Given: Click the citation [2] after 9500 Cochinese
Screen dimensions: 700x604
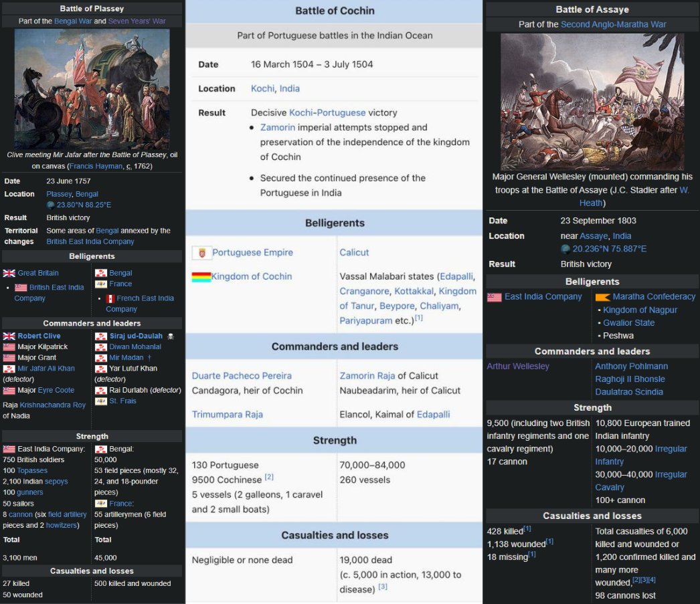Looking at the screenshot, I should click(x=269, y=477).
